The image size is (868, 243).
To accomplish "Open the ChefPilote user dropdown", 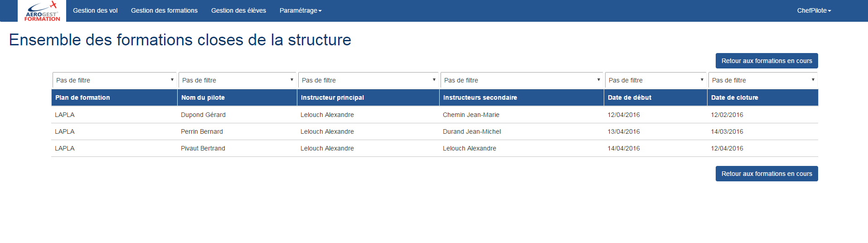I will pyautogui.click(x=814, y=10).
